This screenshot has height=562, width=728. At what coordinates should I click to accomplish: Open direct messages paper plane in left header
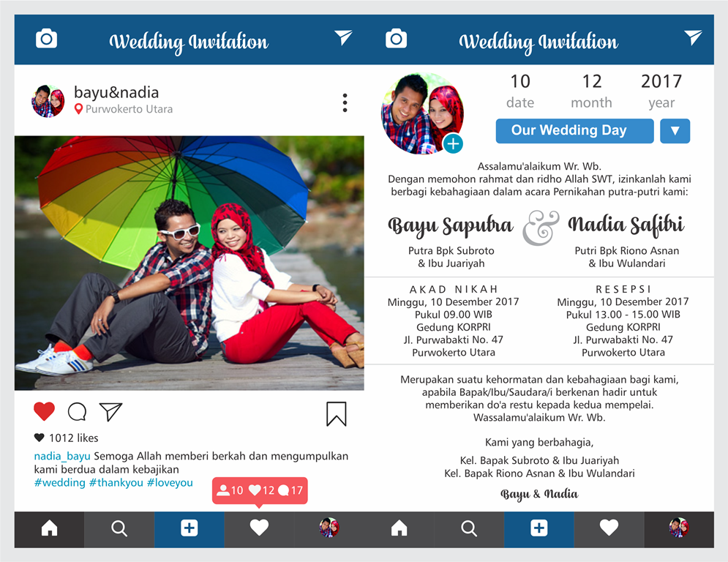pyautogui.click(x=344, y=37)
